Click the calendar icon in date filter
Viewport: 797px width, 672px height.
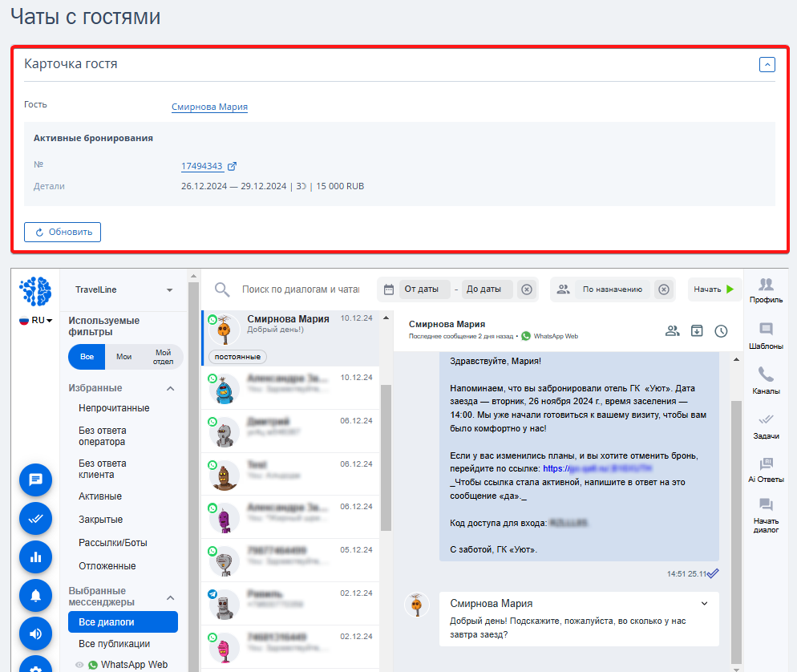pyautogui.click(x=389, y=289)
